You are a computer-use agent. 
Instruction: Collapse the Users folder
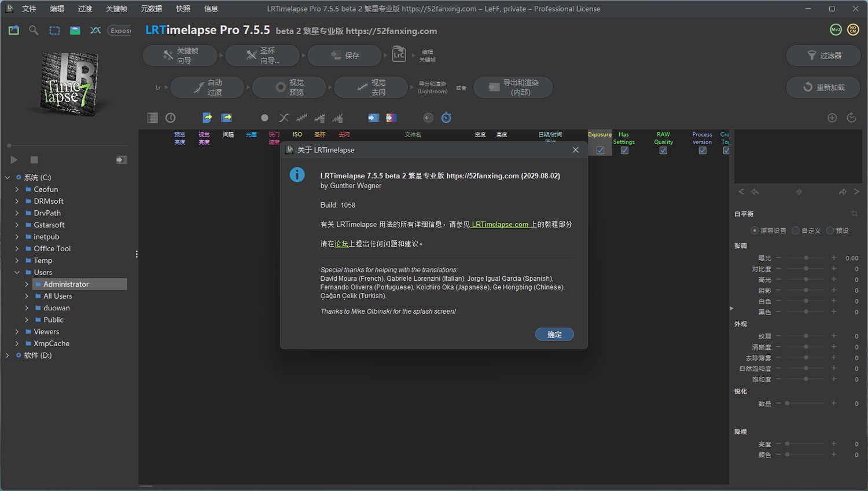pyautogui.click(x=17, y=272)
